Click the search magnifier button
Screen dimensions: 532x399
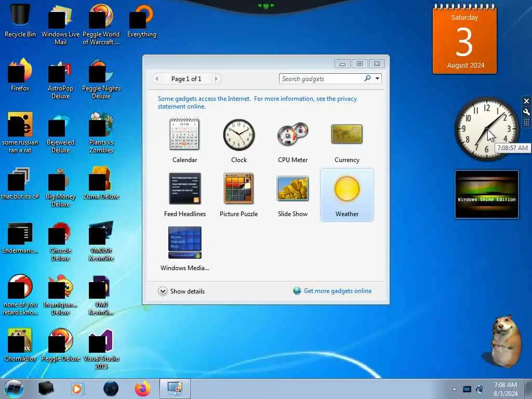[x=367, y=78]
